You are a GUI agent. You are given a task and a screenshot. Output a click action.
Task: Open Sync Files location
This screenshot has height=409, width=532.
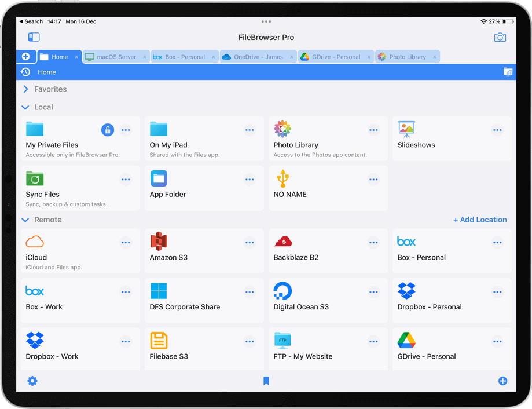(x=80, y=188)
